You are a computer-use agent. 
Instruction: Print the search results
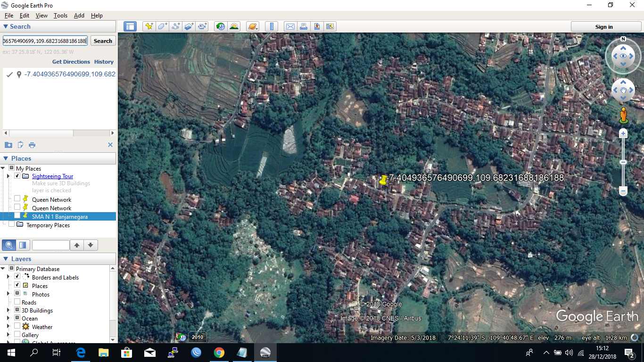pos(32,145)
